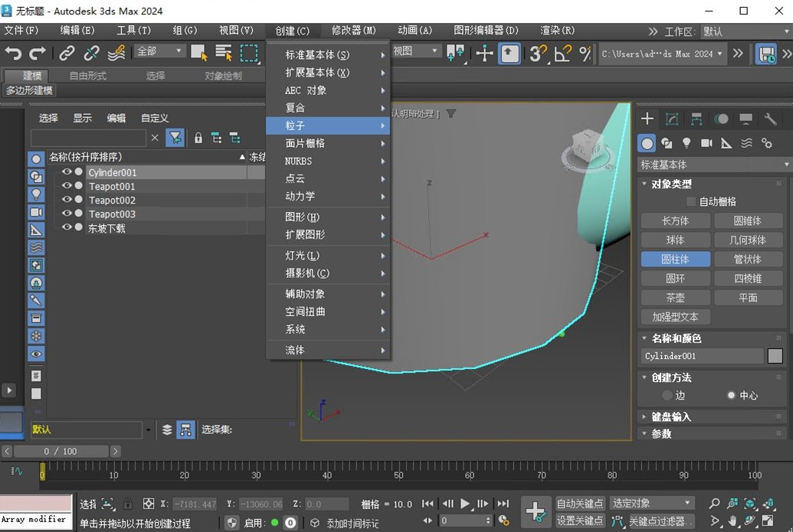Toggle the Angle Snap icon
This screenshot has width=793, height=532.
tap(562, 53)
